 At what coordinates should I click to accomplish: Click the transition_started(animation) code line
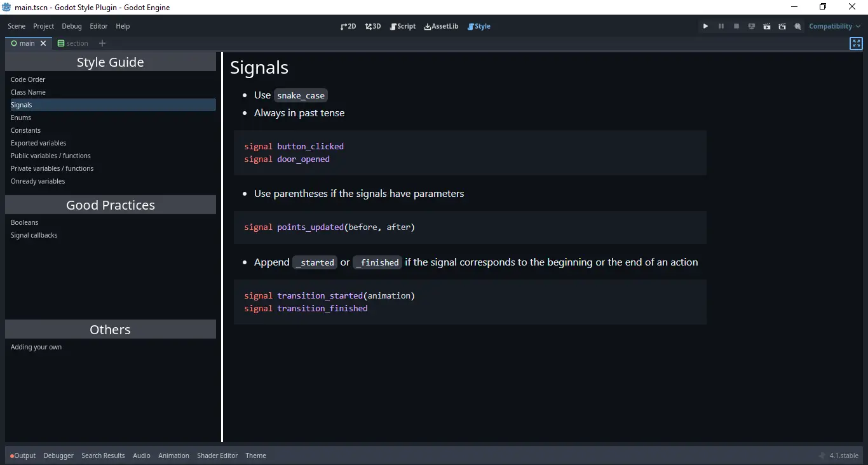point(329,295)
